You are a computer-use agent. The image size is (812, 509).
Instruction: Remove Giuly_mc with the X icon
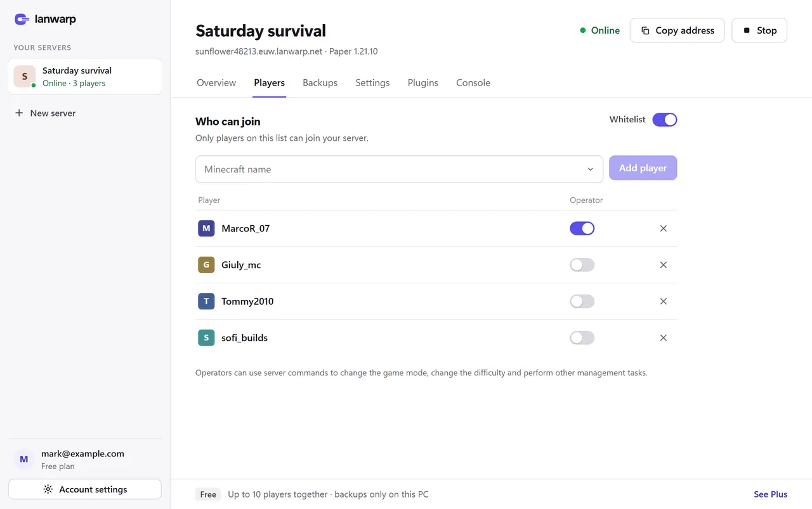pyautogui.click(x=663, y=265)
